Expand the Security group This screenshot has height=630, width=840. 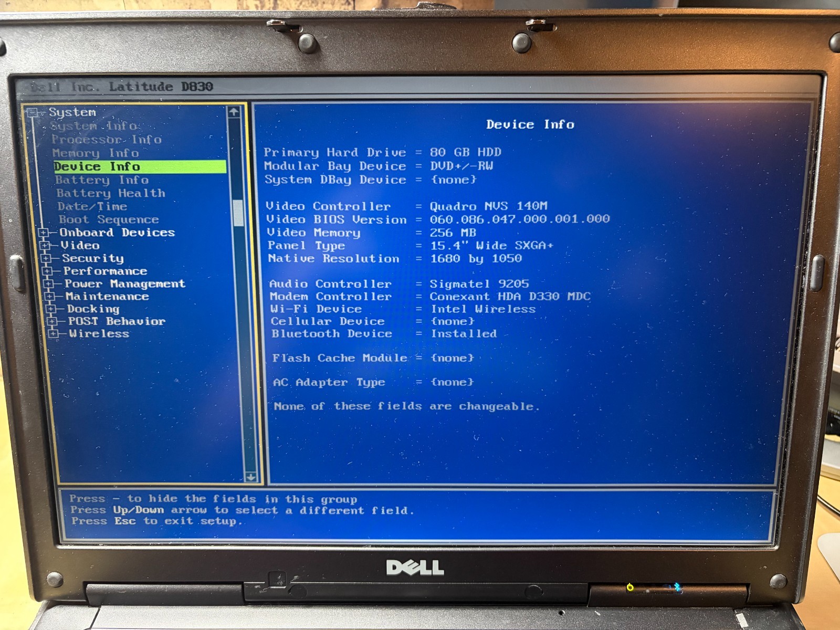pos(46,258)
